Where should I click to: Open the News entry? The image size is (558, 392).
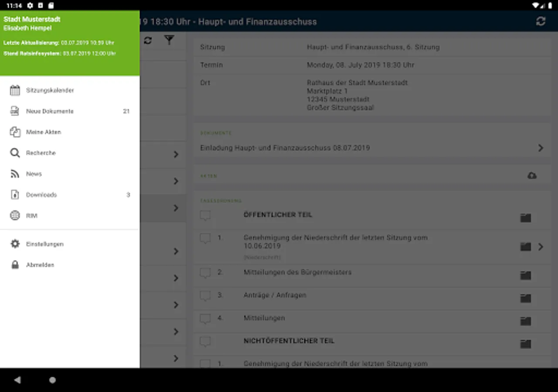tap(70, 174)
